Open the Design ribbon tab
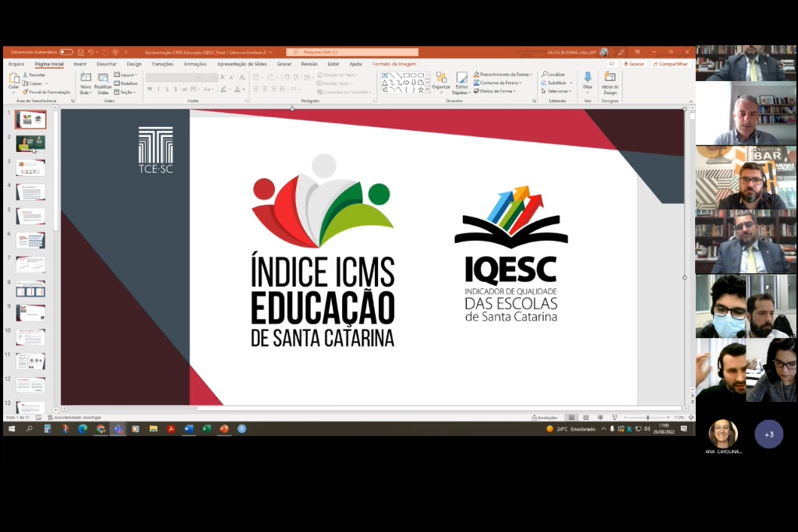The image size is (798, 532). click(134, 64)
